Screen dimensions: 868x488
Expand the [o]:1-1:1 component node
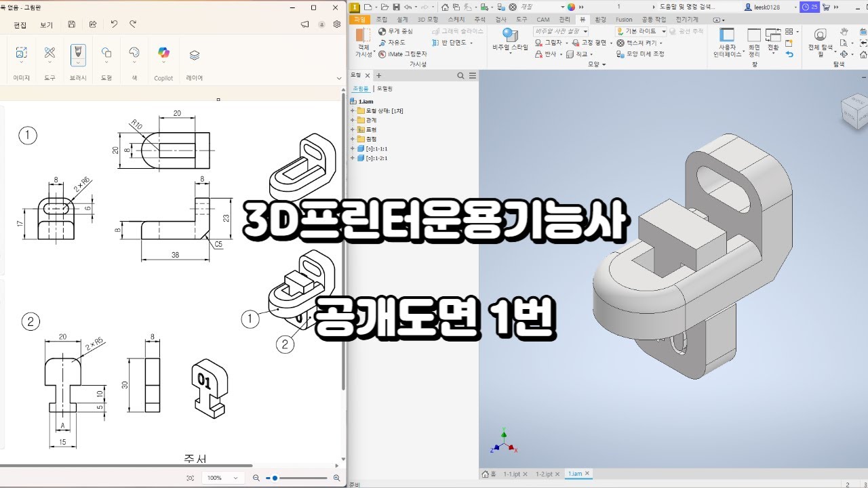[353, 148]
